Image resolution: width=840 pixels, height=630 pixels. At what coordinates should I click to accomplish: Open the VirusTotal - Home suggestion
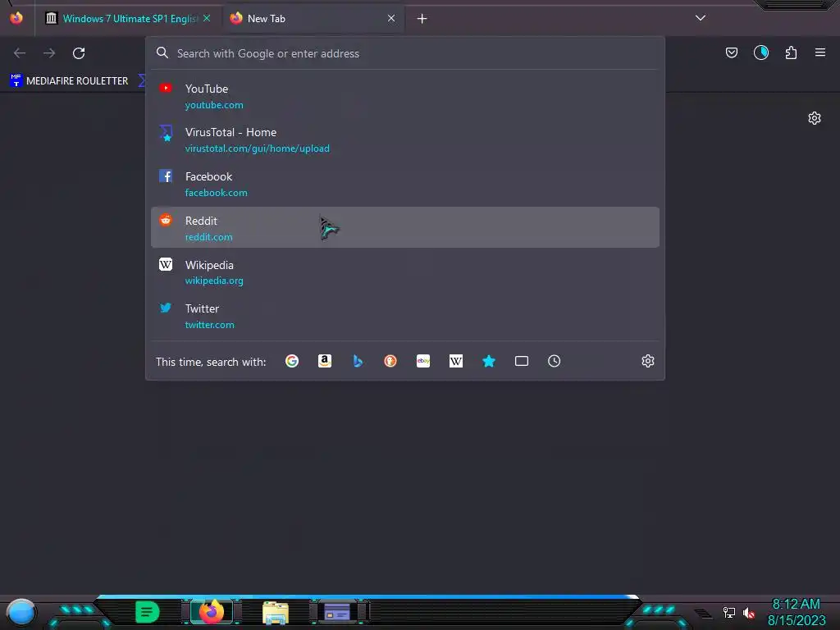pos(405,139)
